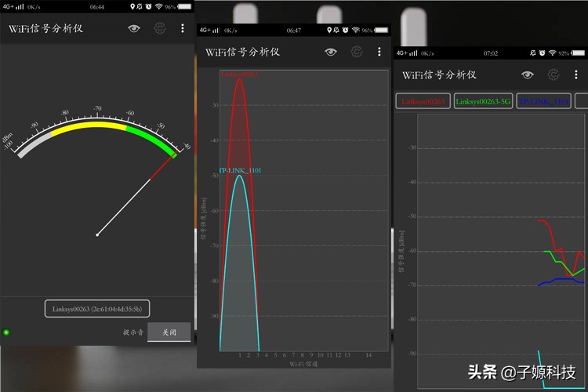The image size is (588, 392).
Task: Tap eye view icon in middle channel screen
Action: pyautogui.click(x=330, y=52)
